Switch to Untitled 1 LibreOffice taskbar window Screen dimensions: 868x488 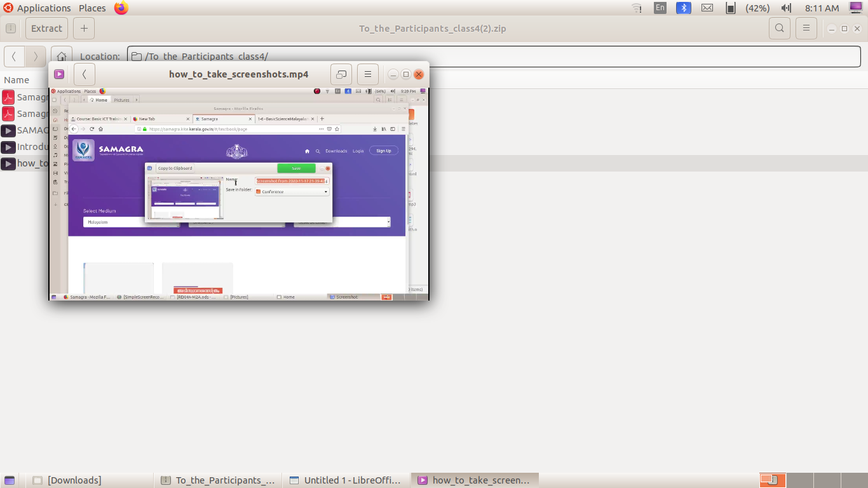tap(346, 480)
